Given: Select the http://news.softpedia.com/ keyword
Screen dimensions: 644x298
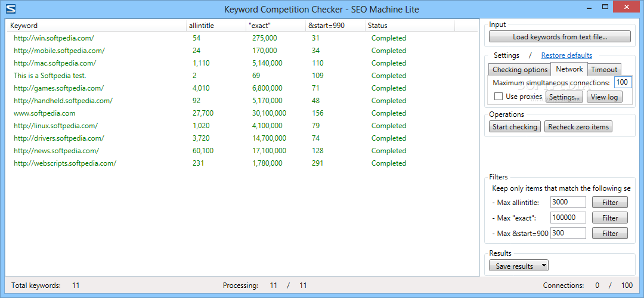Looking at the screenshot, I should click(56, 151).
